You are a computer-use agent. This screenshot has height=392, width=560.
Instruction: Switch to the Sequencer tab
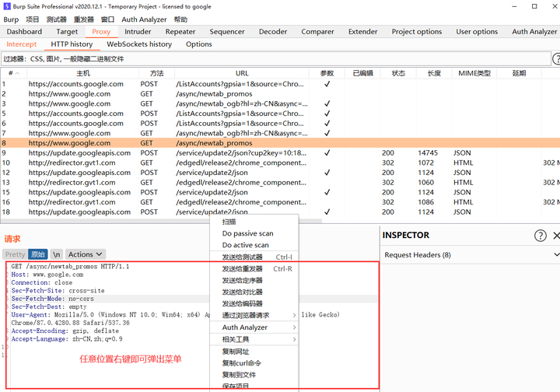227,32
